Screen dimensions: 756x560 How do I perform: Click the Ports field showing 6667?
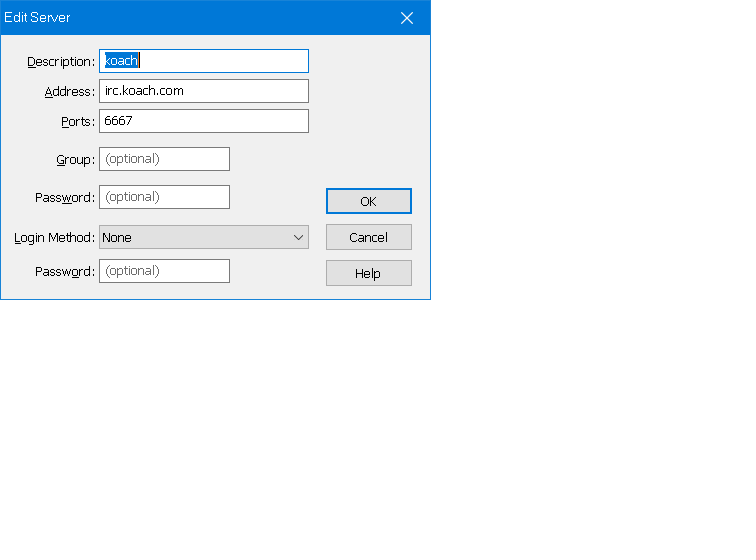[203, 121]
